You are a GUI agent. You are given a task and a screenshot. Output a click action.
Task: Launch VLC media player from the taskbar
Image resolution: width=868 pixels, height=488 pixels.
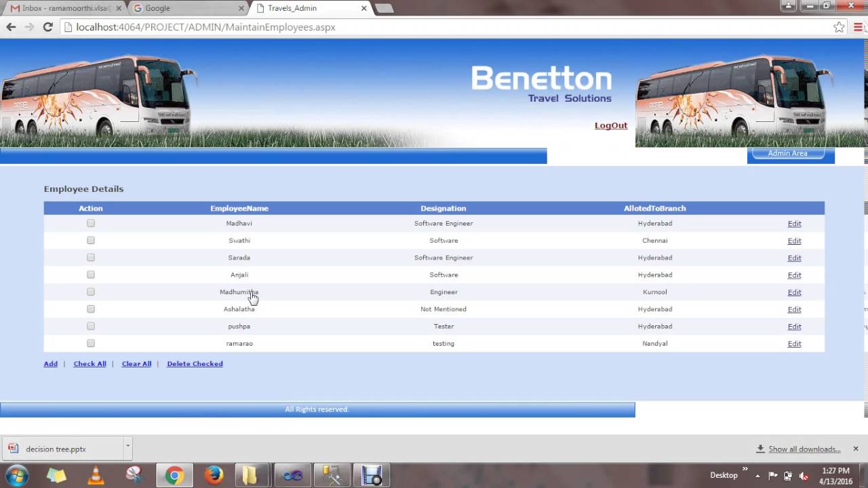96,476
